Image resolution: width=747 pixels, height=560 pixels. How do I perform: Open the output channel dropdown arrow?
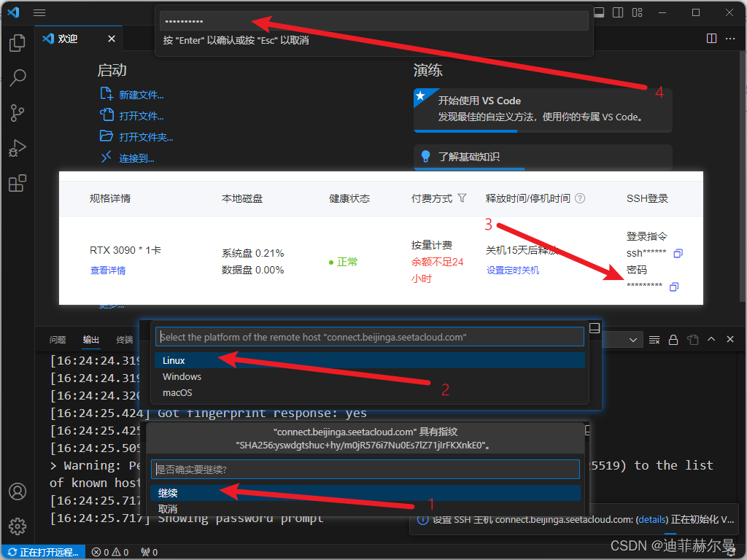(x=633, y=340)
